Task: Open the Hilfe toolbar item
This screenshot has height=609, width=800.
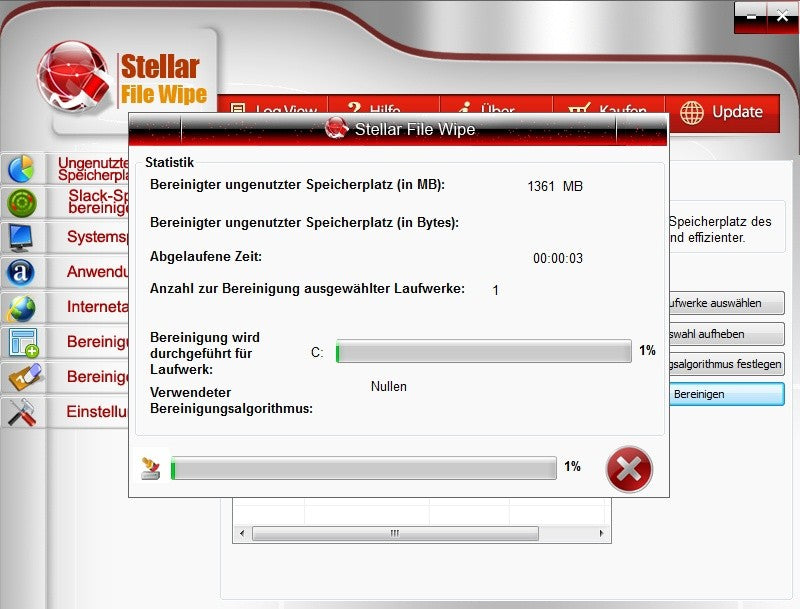Action: (384, 105)
